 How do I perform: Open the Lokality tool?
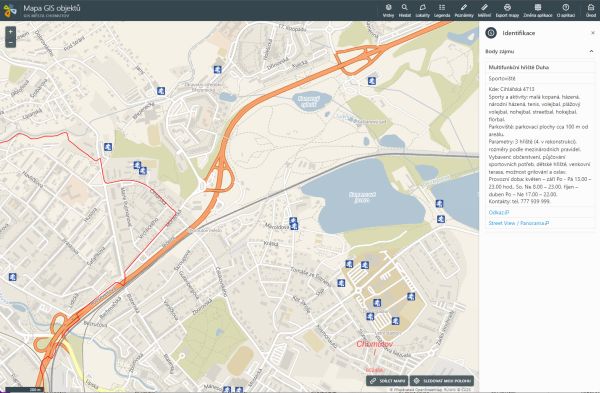tap(422, 10)
